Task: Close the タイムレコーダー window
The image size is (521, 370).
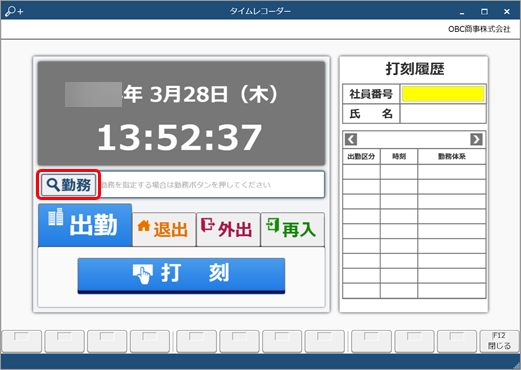Action: click(507, 12)
